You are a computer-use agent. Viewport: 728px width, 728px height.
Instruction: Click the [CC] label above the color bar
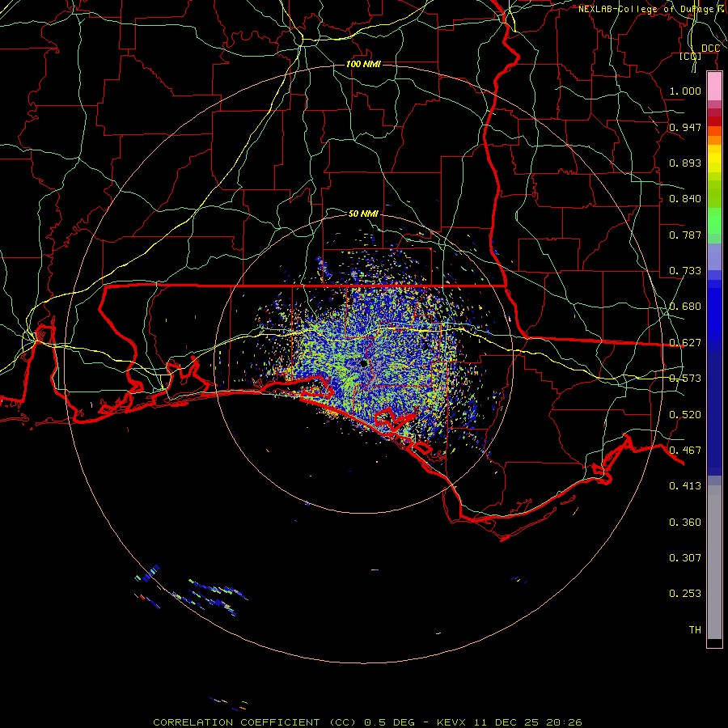691,56
